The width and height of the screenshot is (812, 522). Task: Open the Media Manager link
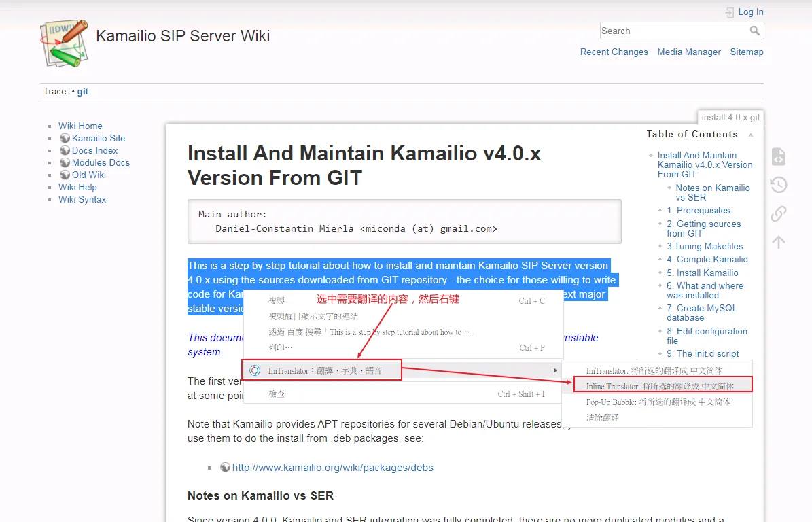[689, 52]
